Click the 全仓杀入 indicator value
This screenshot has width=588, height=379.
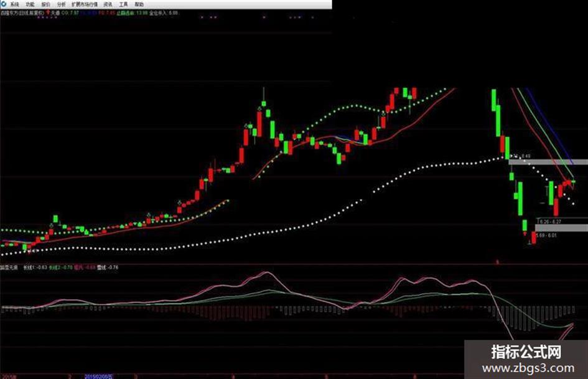point(163,13)
